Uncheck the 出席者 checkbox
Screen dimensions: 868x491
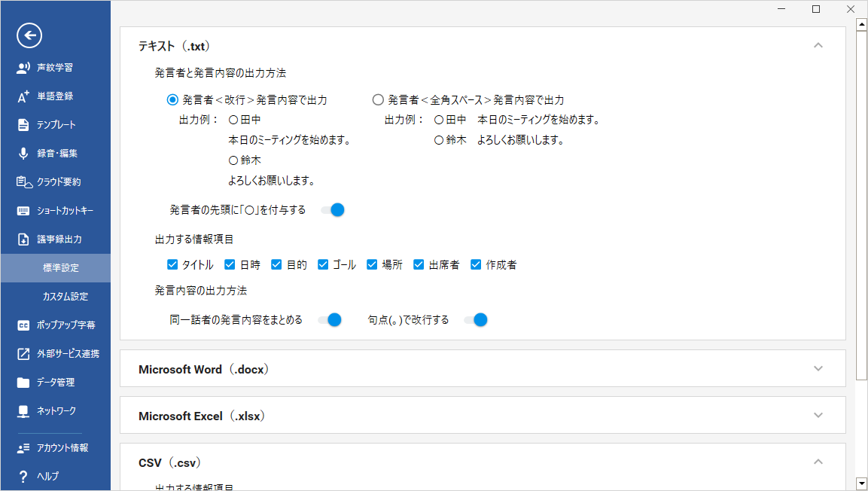[419, 264]
